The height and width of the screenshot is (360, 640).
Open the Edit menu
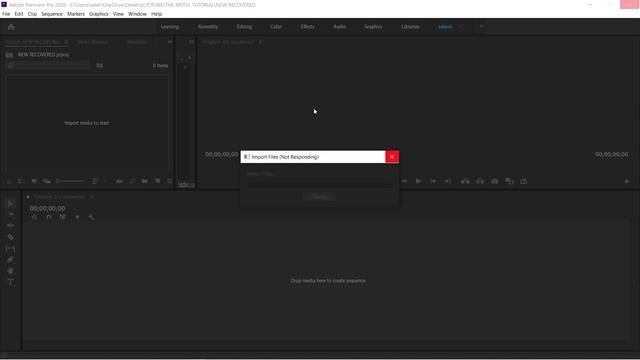19,14
